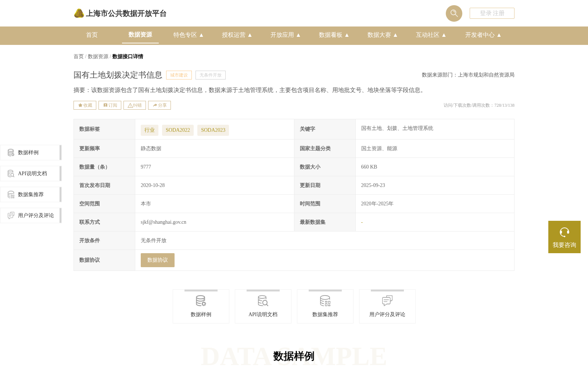Click the time range 2020年-2025年

click(377, 204)
